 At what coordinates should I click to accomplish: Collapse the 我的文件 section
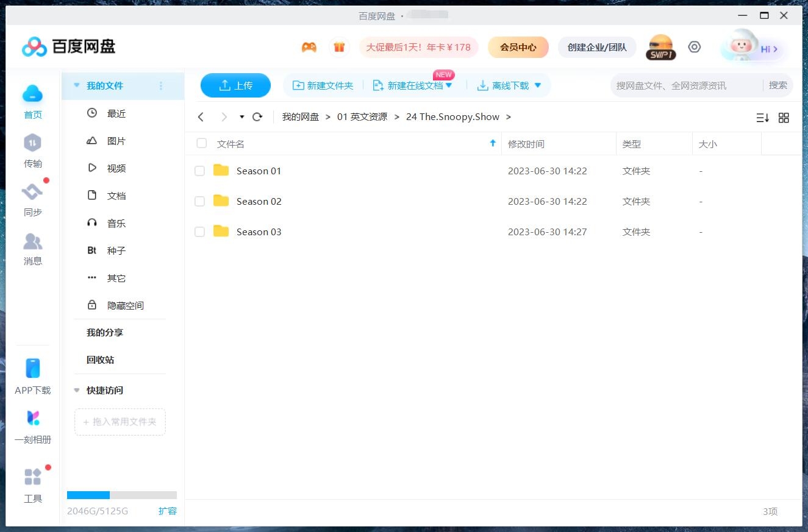[x=76, y=87]
